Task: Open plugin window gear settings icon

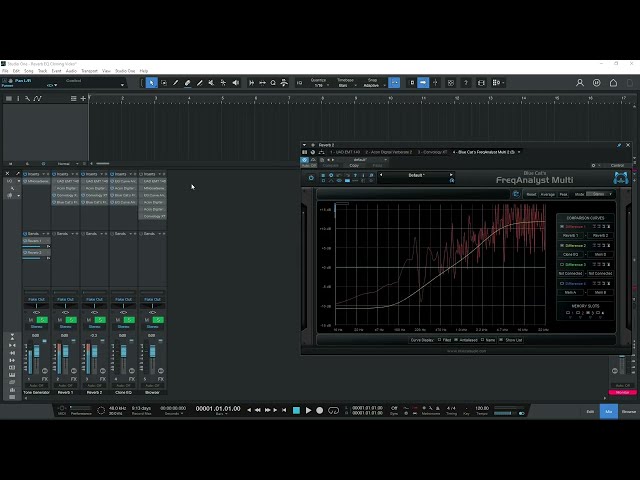Action: point(593,165)
